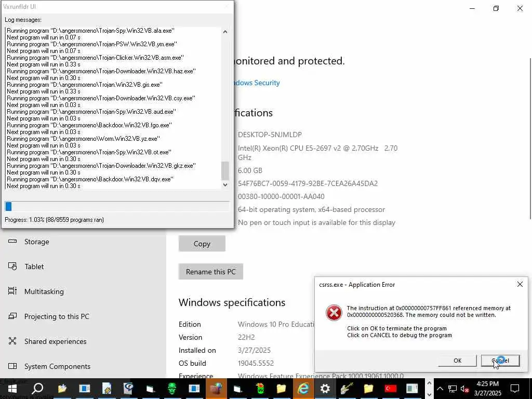Image resolution: width=532 pixels, height=399 pixels.
Task: Click the product ID 00380-10000-00001-AA040
Action: [x=281, y=196]
